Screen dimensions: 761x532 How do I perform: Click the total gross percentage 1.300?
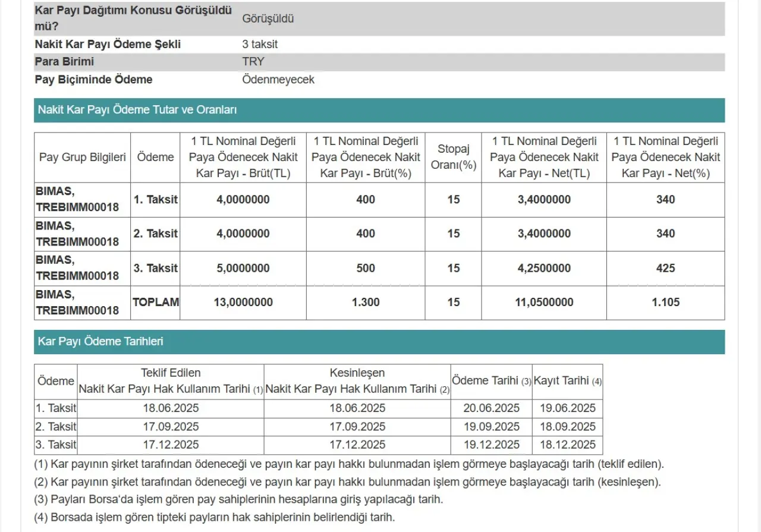[366, 303]
